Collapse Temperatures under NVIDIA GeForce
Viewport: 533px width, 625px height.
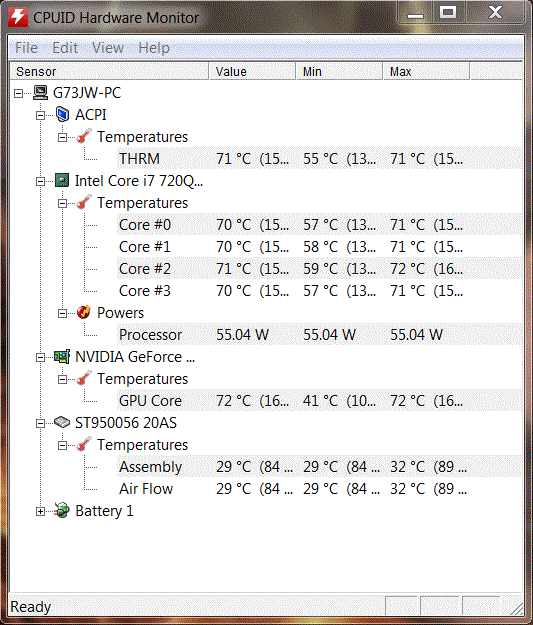point(62,379)
